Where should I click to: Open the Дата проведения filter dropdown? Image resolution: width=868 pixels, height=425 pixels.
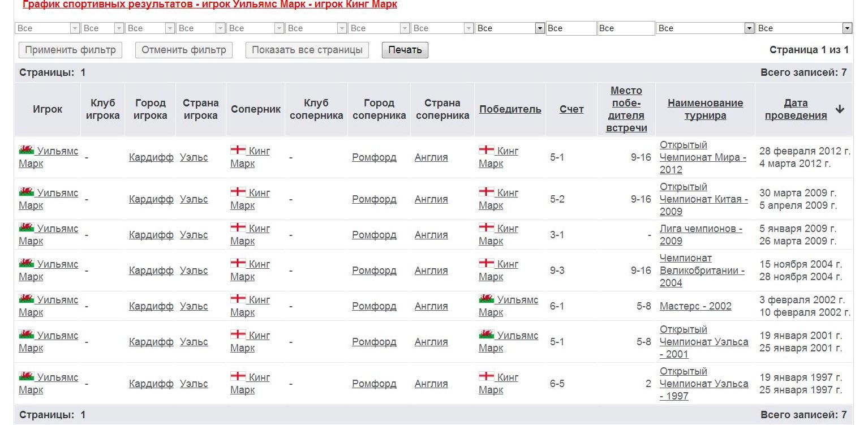click(x=847, y=28)
